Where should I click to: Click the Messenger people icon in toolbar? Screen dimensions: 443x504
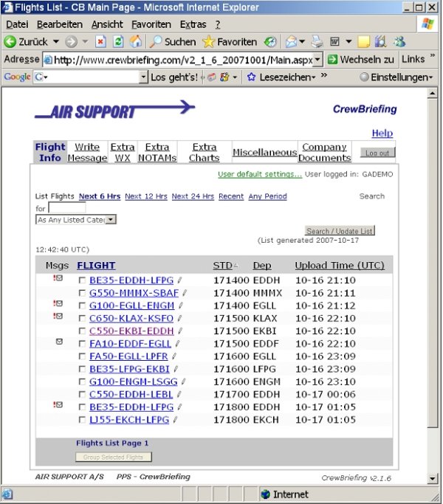click(x=399, y=42)
